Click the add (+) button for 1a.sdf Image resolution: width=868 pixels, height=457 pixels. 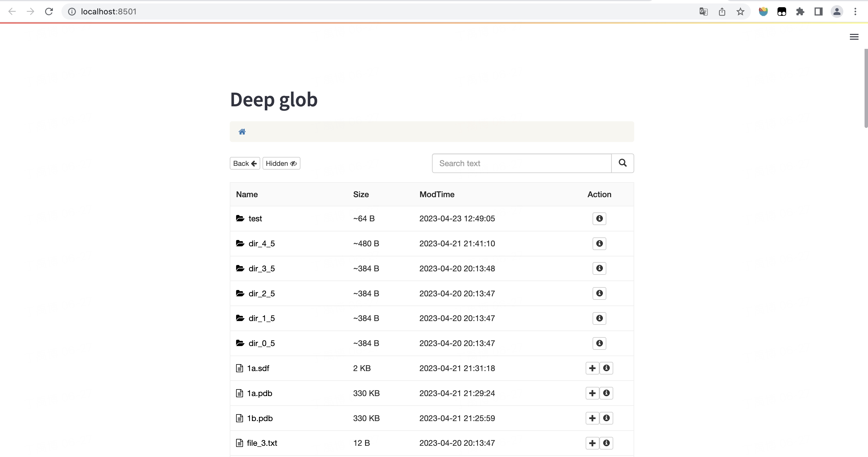coord(592,368)
